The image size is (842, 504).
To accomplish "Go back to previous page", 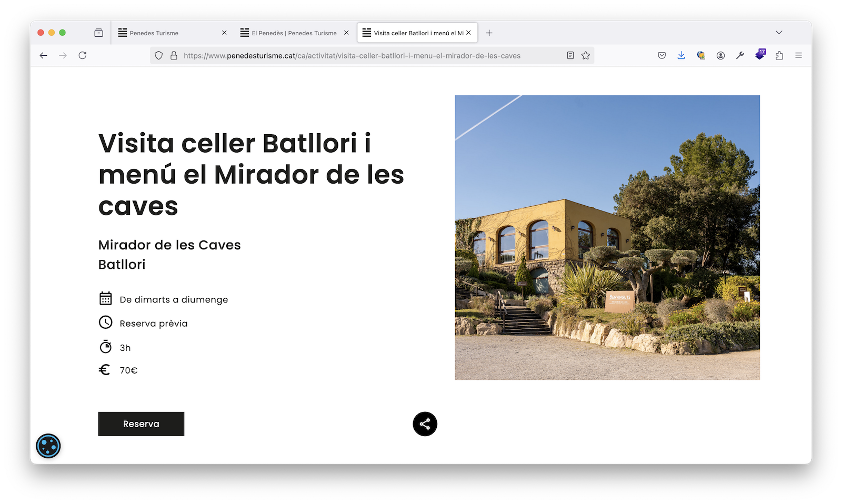I will point(44,56).
